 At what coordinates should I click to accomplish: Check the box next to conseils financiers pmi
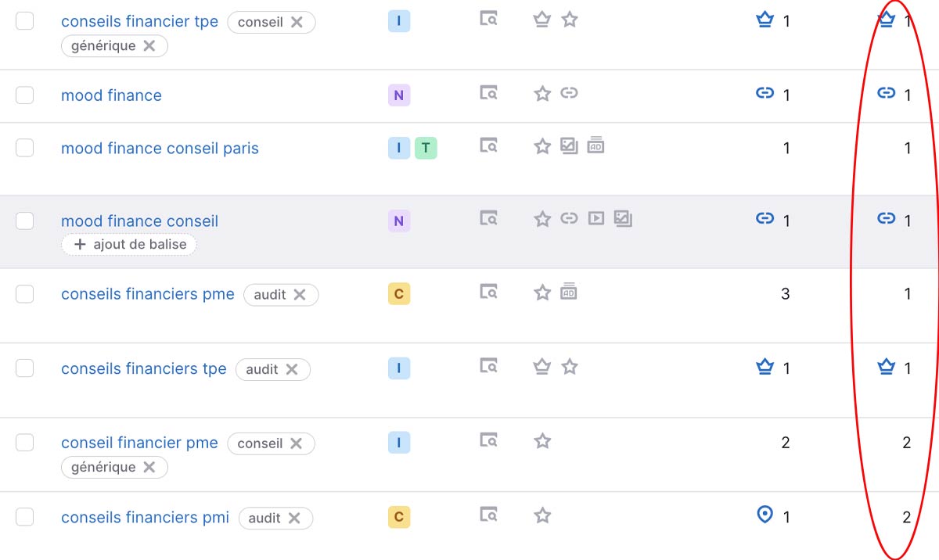tap(25, 517)
